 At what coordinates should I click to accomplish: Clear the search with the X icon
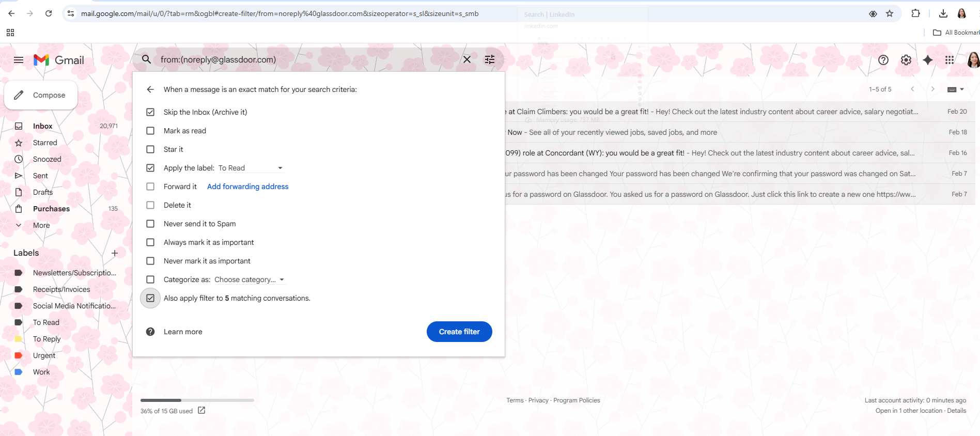point(467,59)
